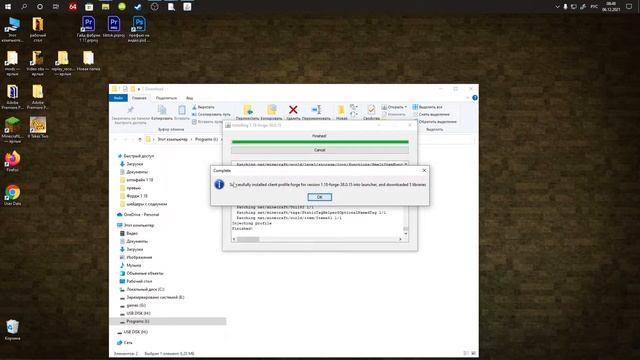Viewport: 640px width, 360px height.
Task: Open the Steam taskbar icon
Action: [138, 7]
